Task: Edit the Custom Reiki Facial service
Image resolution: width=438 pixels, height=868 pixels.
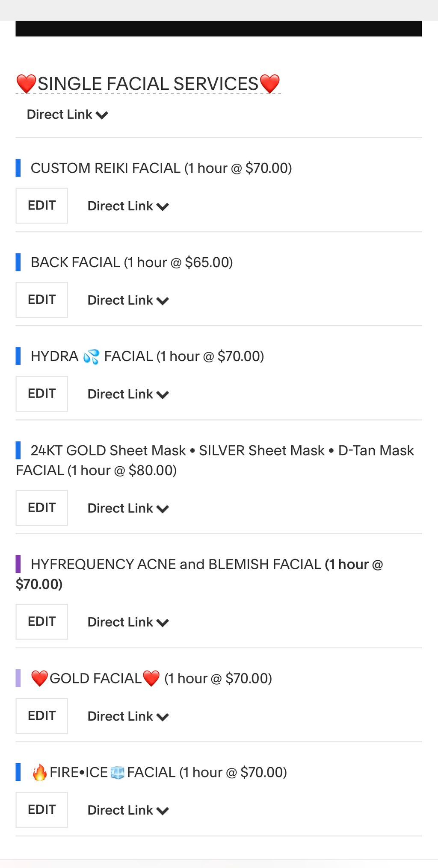Action: pos(41,206)
